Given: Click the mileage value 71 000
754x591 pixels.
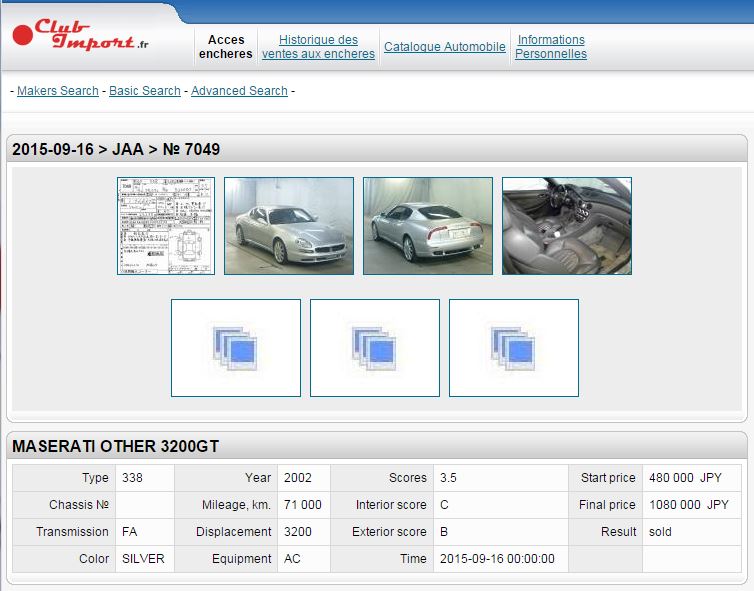Looking at the screenshot, I should pyautogui.click(x=303, y=505).
